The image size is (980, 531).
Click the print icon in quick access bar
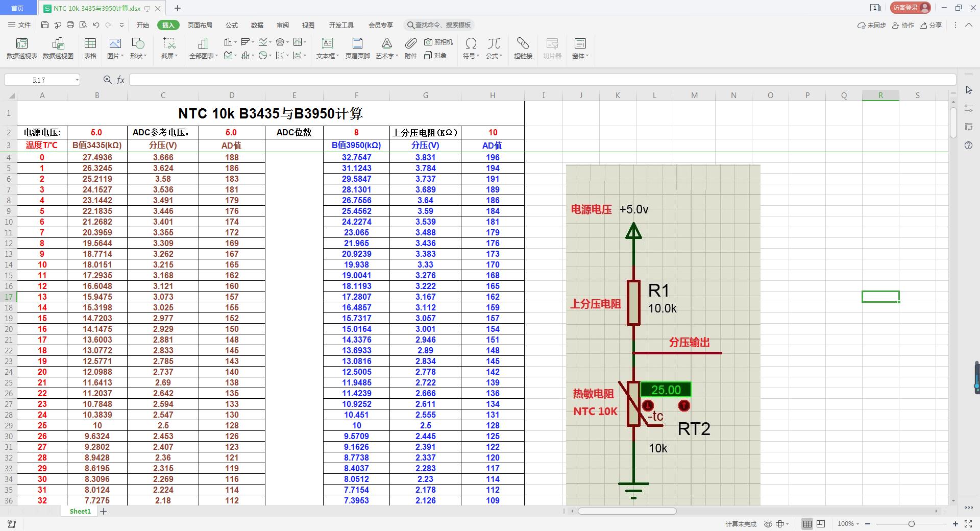[x=70, y=25]
